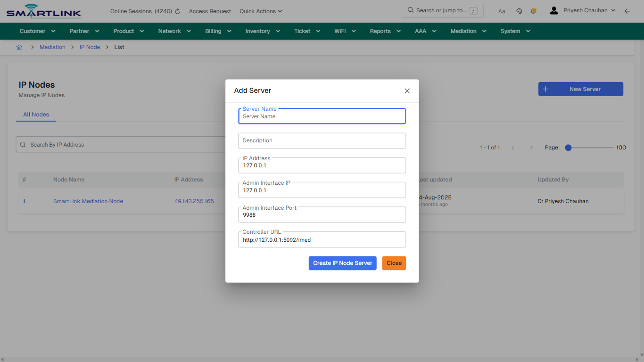Click the orange Close button
Viewport: 644px width, 362px height.
pos(394,263)
